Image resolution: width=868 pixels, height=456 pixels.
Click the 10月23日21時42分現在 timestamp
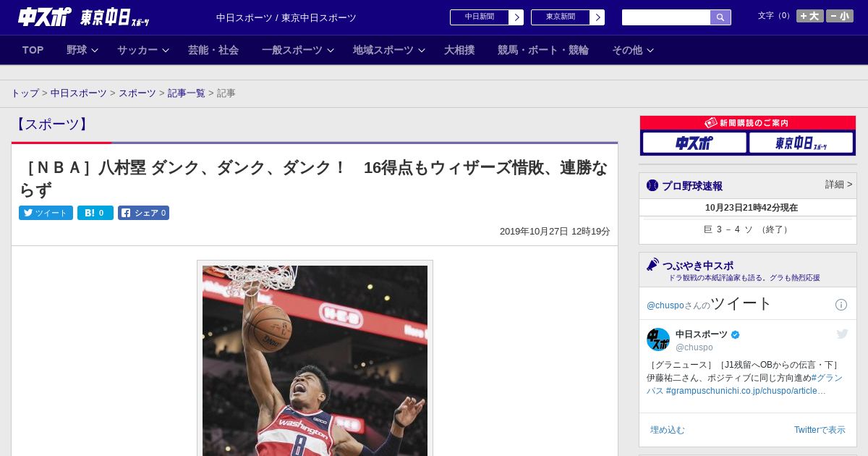pyautogui.click(x=752, y=208)
